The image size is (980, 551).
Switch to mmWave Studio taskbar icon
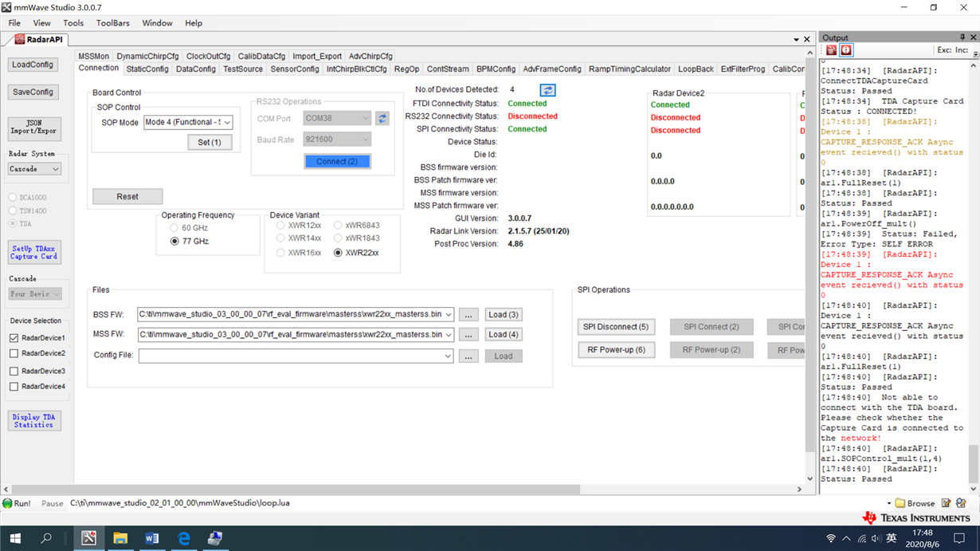click(88, 538)
